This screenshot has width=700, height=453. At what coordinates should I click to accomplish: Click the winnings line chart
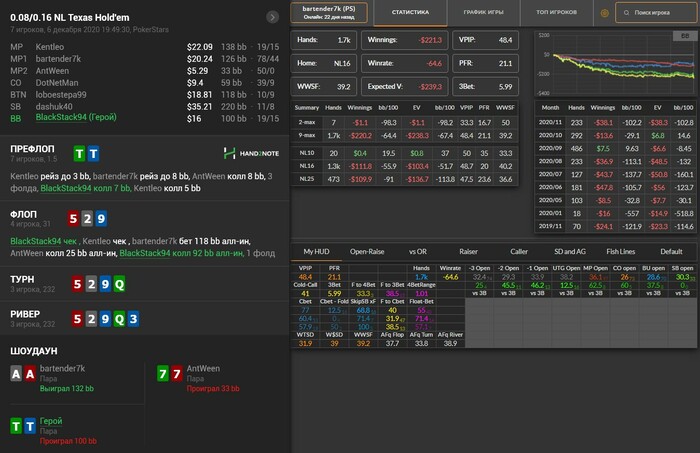coord(616,63)
